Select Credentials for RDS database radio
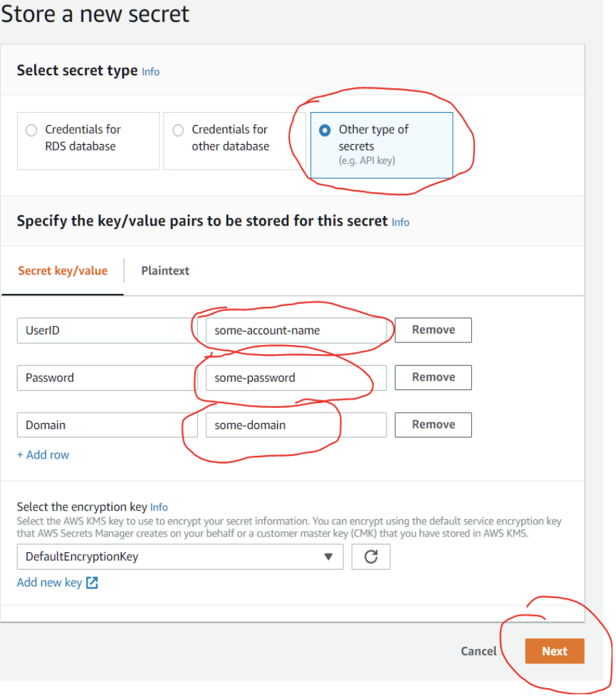The image size is (616, 697). coord(31,131)
